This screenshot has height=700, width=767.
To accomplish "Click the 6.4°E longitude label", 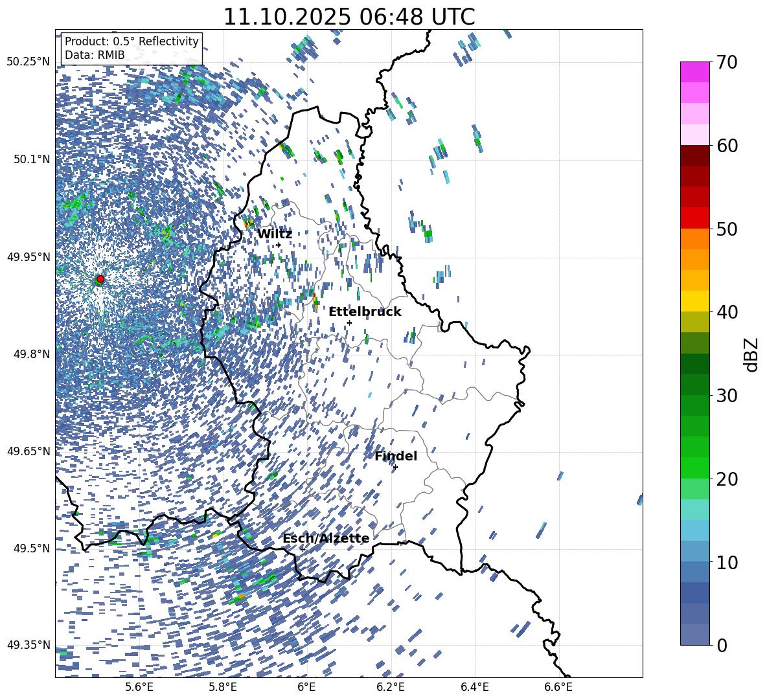I will click(x=475, y=687).
